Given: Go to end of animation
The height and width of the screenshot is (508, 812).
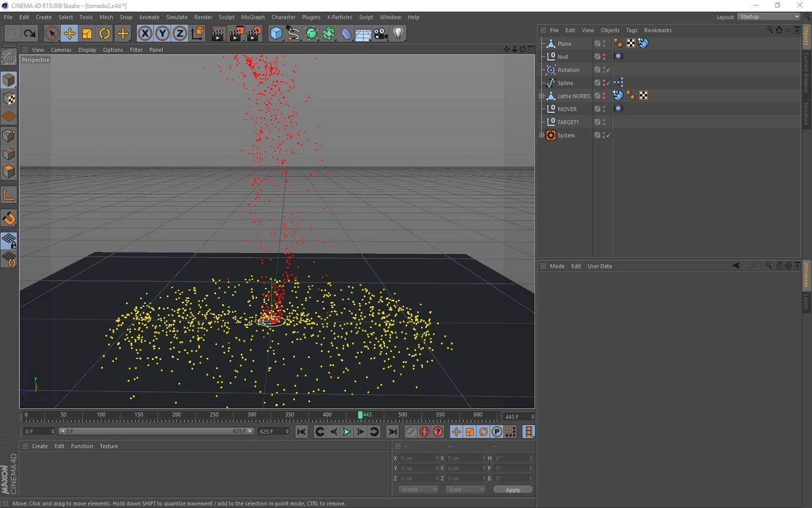Looking at the screenshot, I should coord(392,432).
